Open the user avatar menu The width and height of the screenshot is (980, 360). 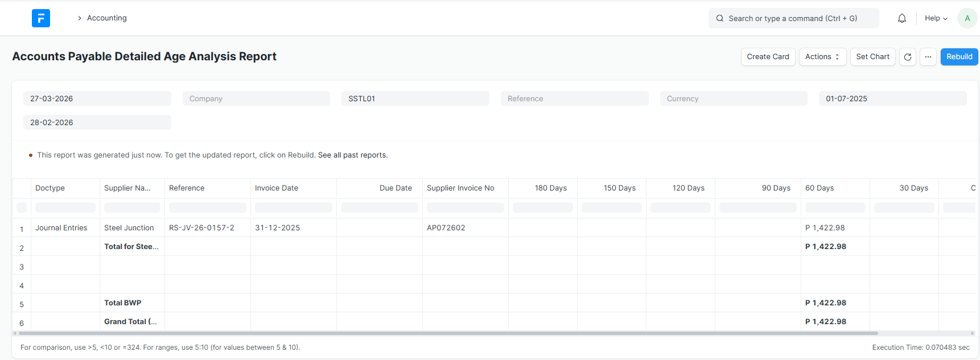click(x=967, y=18)
